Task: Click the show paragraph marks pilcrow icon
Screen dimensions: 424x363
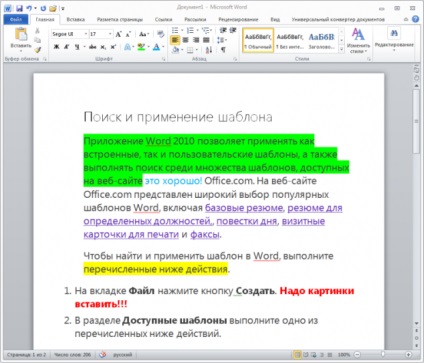Action: [223, 50]
